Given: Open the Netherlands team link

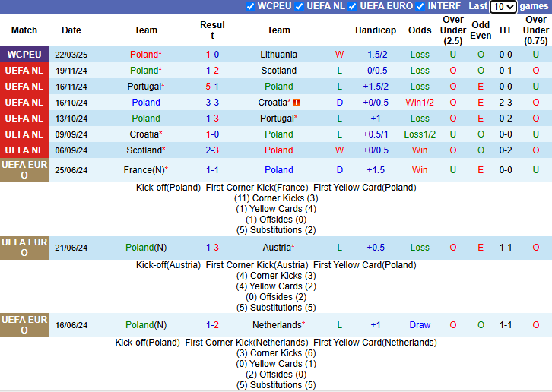Looking at the screenshot, I should click(277, 325).
